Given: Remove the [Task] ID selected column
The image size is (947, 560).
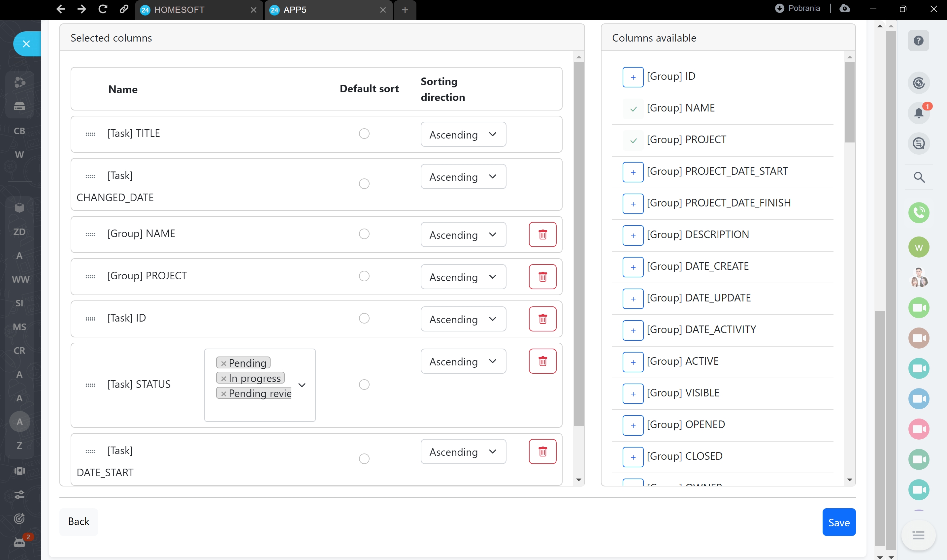Looking at the screenshot, I should (x=542, y=319).
